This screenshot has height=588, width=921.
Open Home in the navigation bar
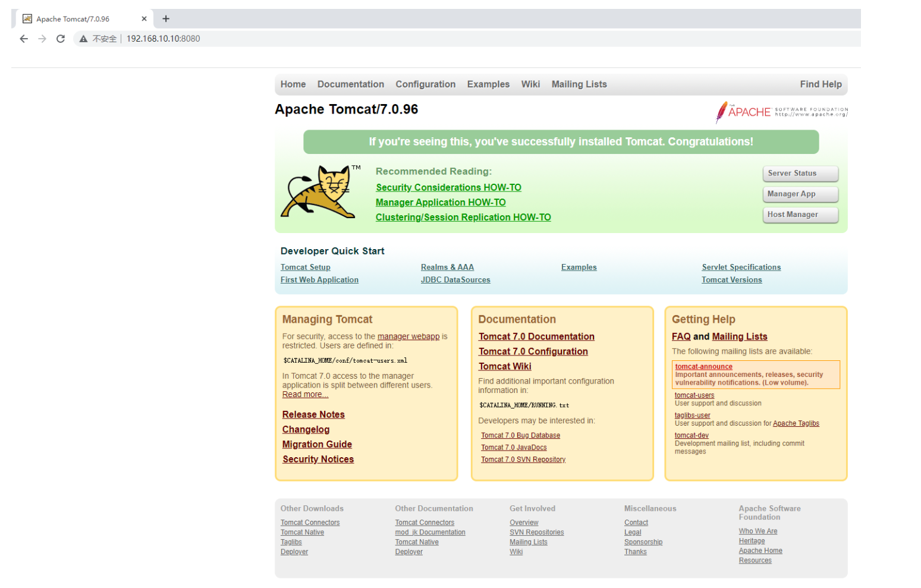[x=293, y=84]
